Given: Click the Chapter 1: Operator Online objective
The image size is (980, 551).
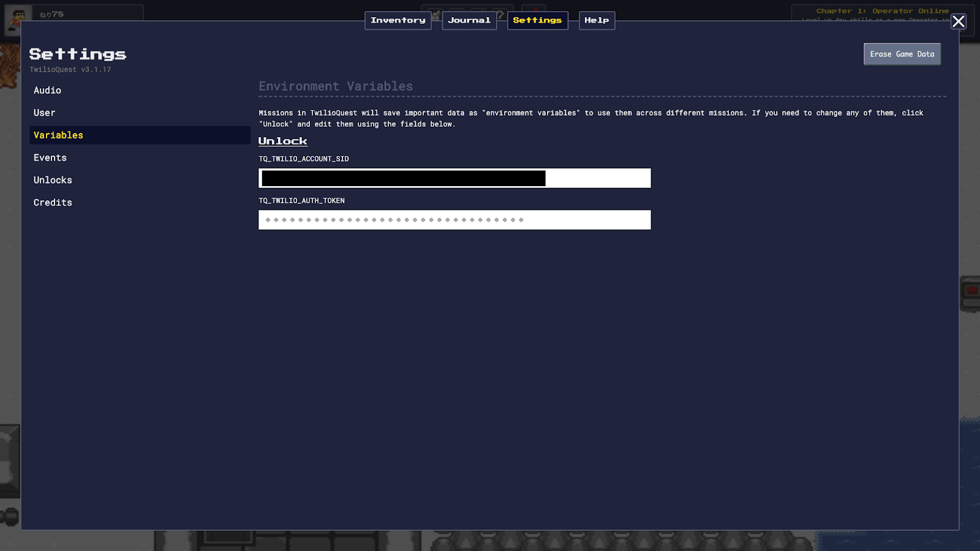Looking at the screenshot, I should point(882,11).
